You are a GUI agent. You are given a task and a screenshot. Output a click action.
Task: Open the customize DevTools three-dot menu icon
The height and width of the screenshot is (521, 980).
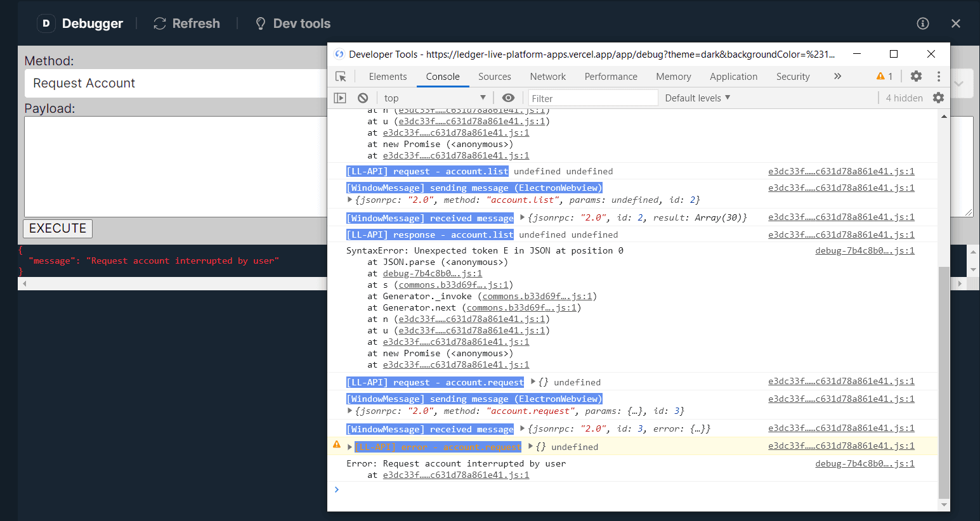[x=939, y=76]
